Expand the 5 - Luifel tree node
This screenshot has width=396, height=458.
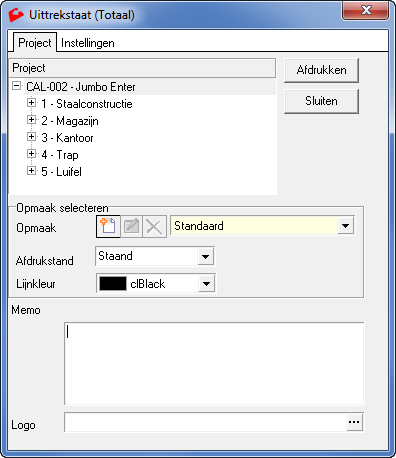coord(31,171)
